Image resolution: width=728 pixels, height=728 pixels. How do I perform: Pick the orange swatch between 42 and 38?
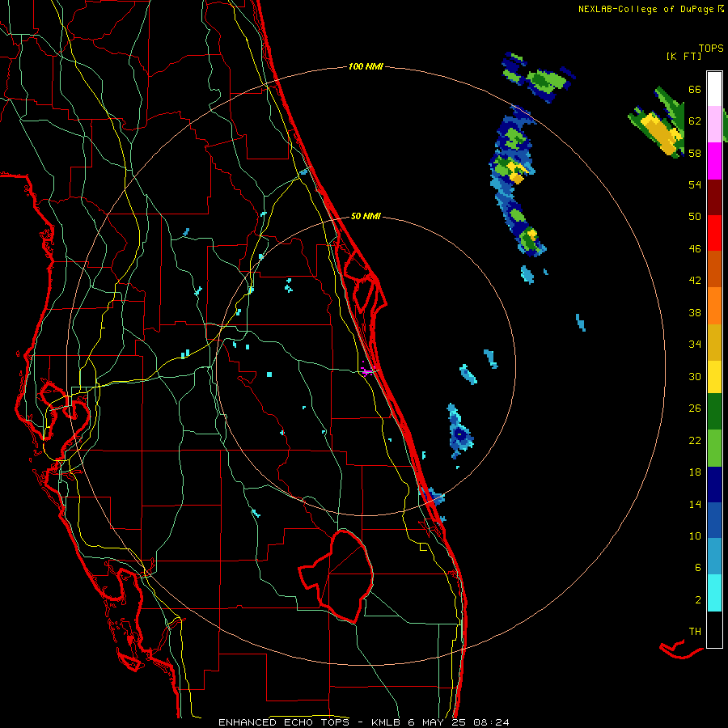tap(714, 306)
